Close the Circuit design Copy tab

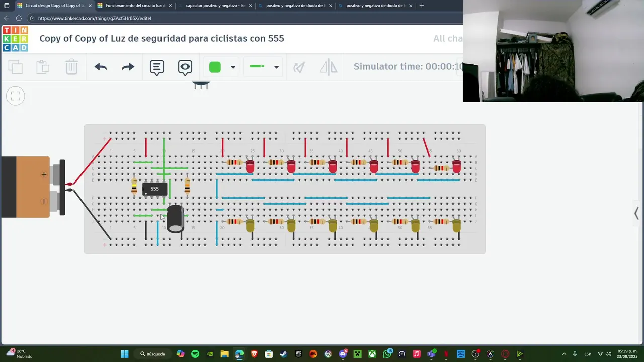coord(90,6)
